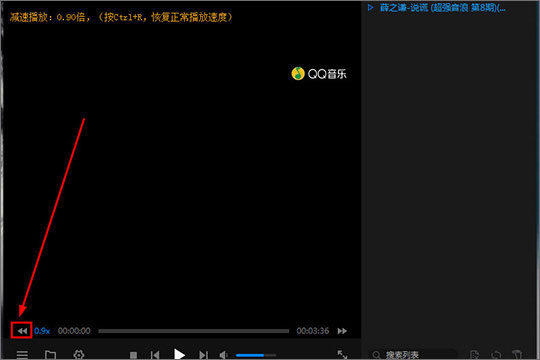The width and height of the screenshot is (540, 360).
Task: Click the trash icon to clear playlist
Action: [517, 355]
